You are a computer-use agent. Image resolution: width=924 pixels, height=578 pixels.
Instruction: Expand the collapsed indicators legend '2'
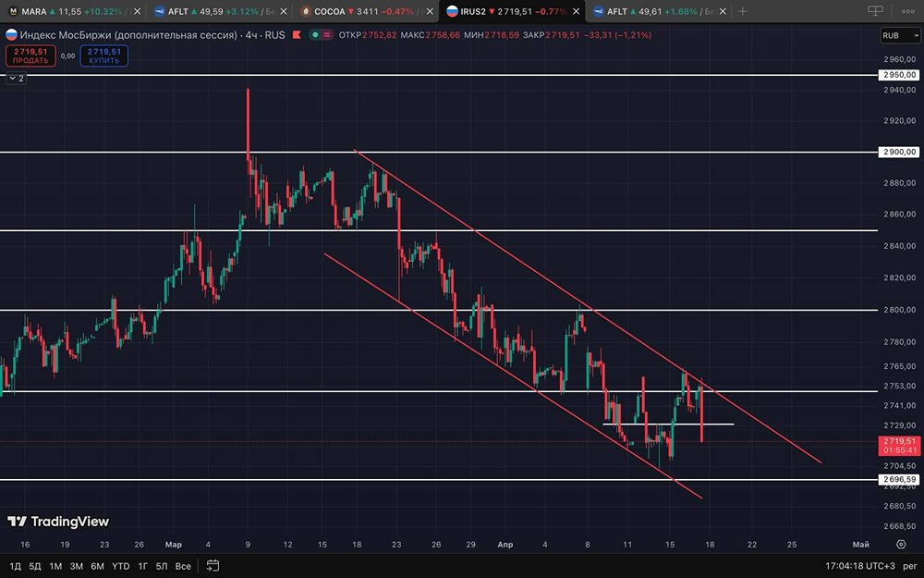pyautogui.click(x=17, y=78)
